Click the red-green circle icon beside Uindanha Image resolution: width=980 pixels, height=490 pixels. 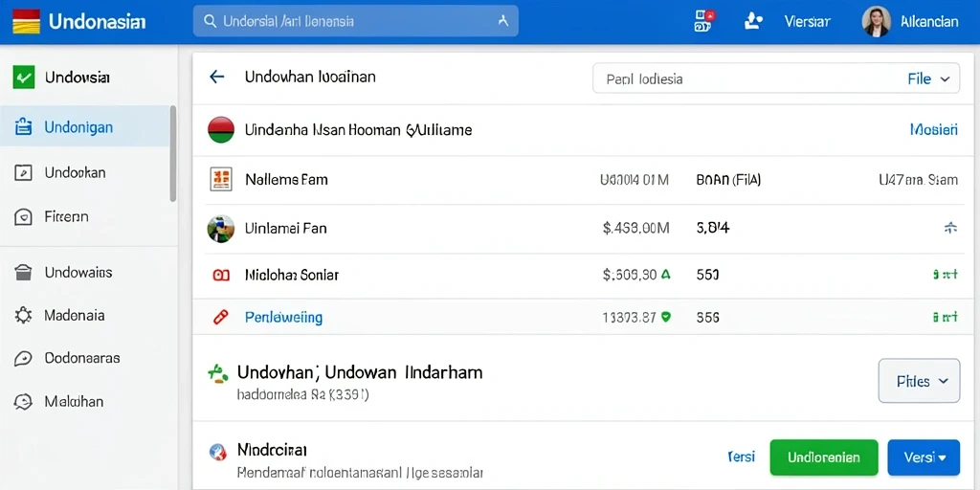click(221, 130)
